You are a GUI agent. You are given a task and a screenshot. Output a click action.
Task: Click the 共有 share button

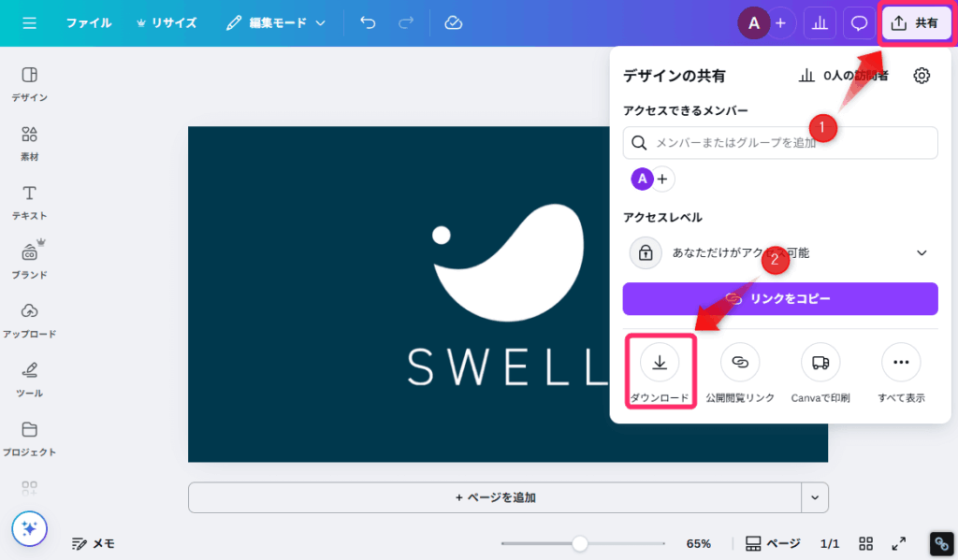click(916, 23)
